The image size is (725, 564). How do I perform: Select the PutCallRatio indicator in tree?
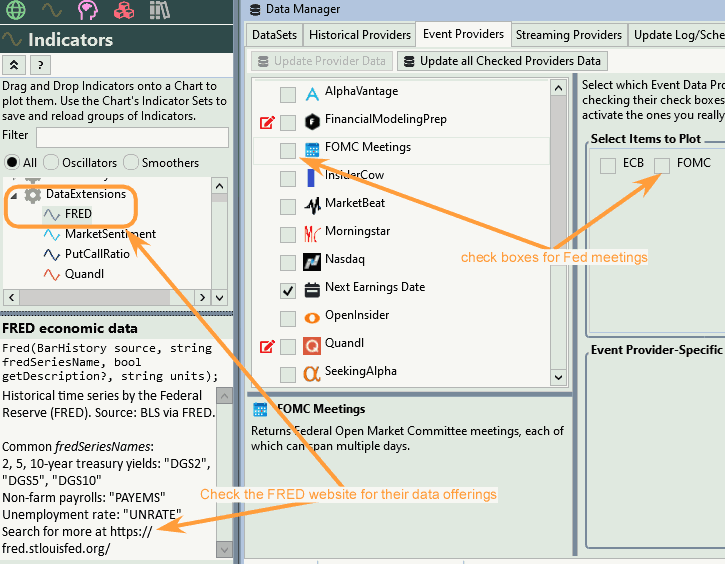96,254
